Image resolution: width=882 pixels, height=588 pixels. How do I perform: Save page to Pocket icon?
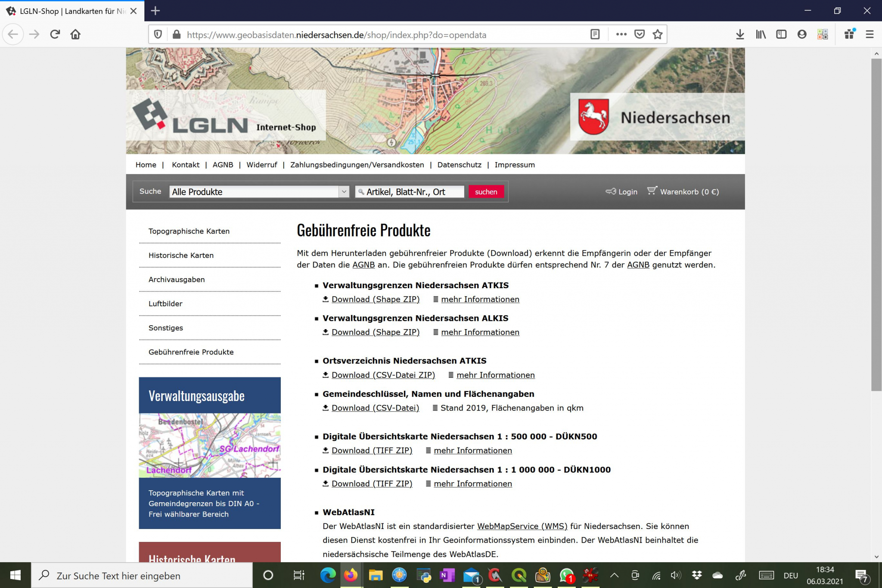(x=640, y=34)
